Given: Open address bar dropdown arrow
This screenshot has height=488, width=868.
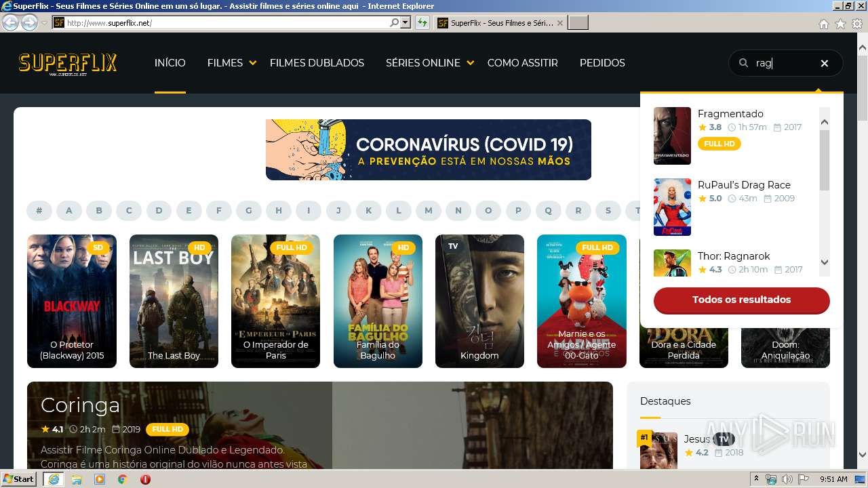Looking at the screenshot, I should (x=406, y=22).
